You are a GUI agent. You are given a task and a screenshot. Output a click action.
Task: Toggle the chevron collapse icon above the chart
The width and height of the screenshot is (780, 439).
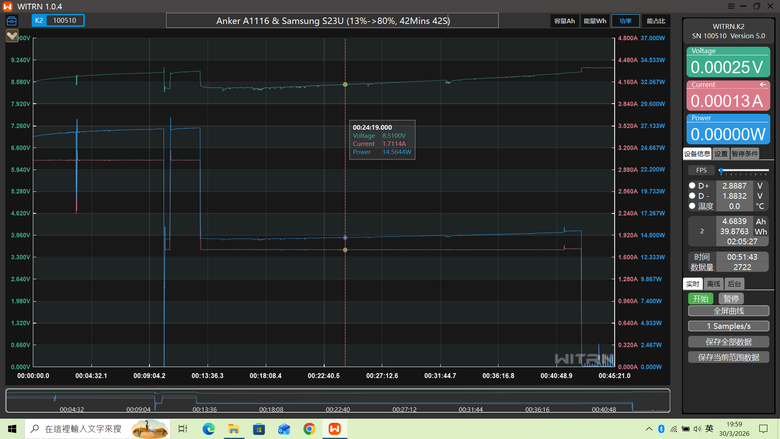[x=12, y=36]
